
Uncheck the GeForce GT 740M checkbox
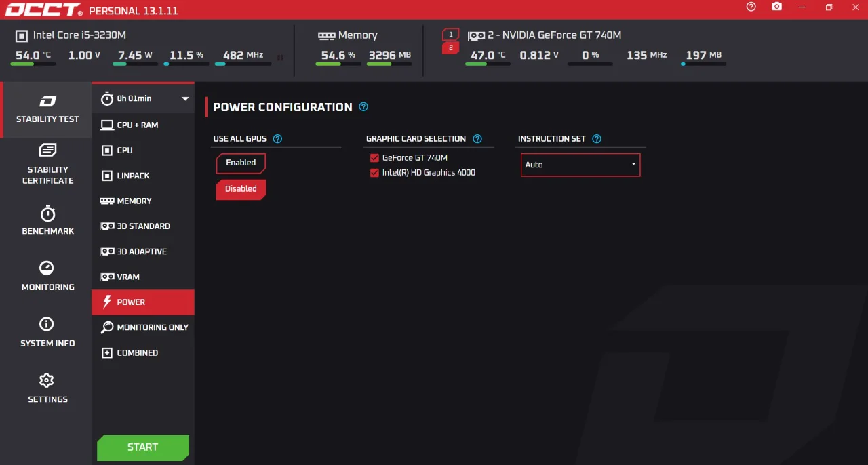tap(374, 158)
